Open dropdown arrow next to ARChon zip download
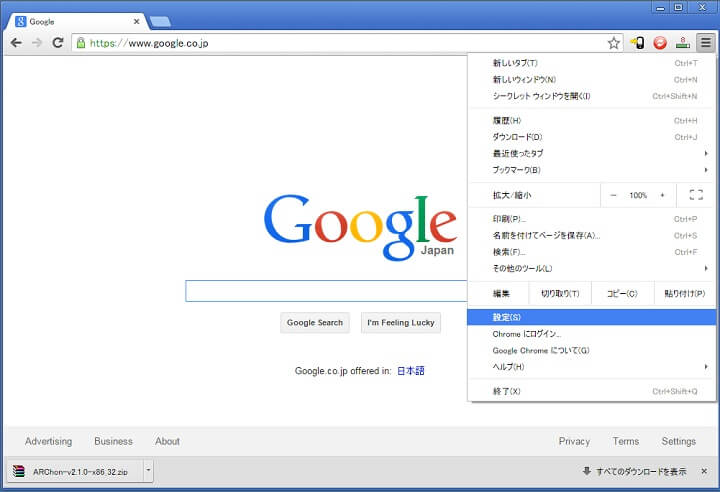 (x=148, y=470)
